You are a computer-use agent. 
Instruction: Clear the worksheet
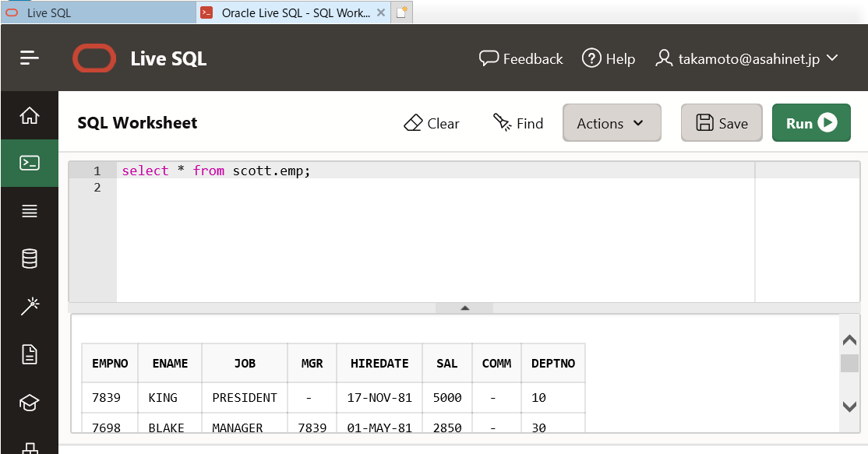(x=432, y=123)
